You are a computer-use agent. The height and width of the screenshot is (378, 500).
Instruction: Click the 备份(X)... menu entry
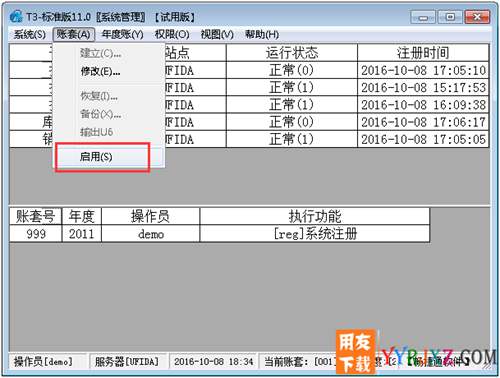pos(100,114)
